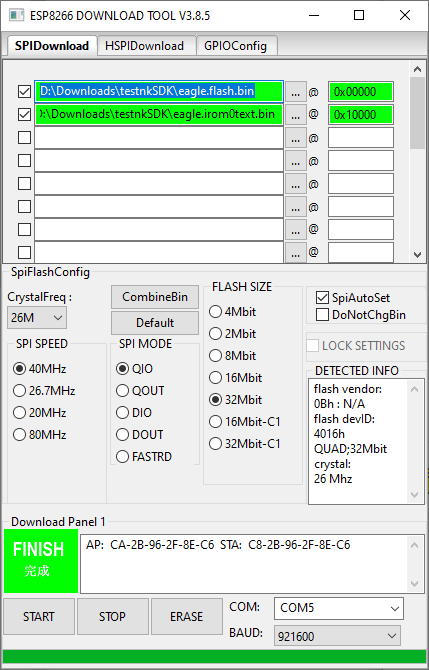Select 80MHz SPI speed
429x670 pixels.
pos(40,435)
